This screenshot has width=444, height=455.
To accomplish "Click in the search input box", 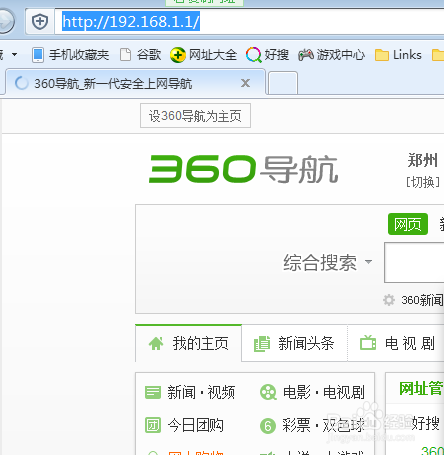I will click(x=414, y=263).
